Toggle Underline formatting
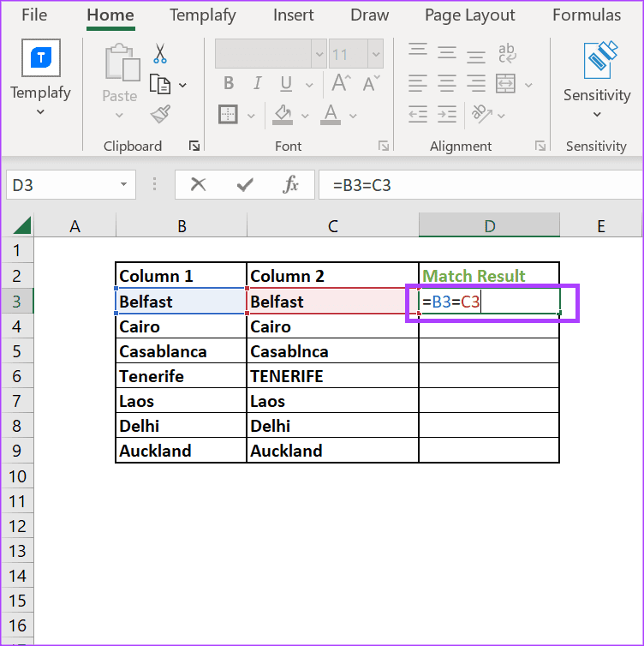This screenshot has height=646, width=644. click(x=286, y=84)
